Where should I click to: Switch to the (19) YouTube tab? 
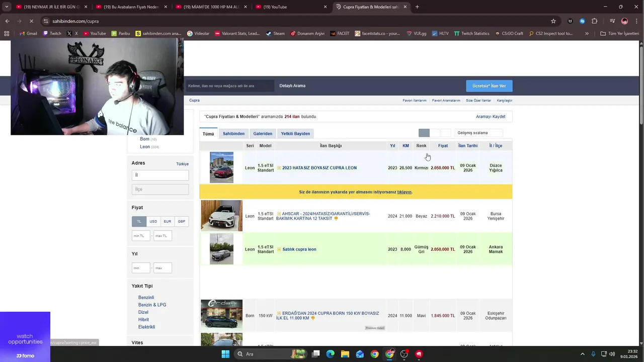[292, 7]
